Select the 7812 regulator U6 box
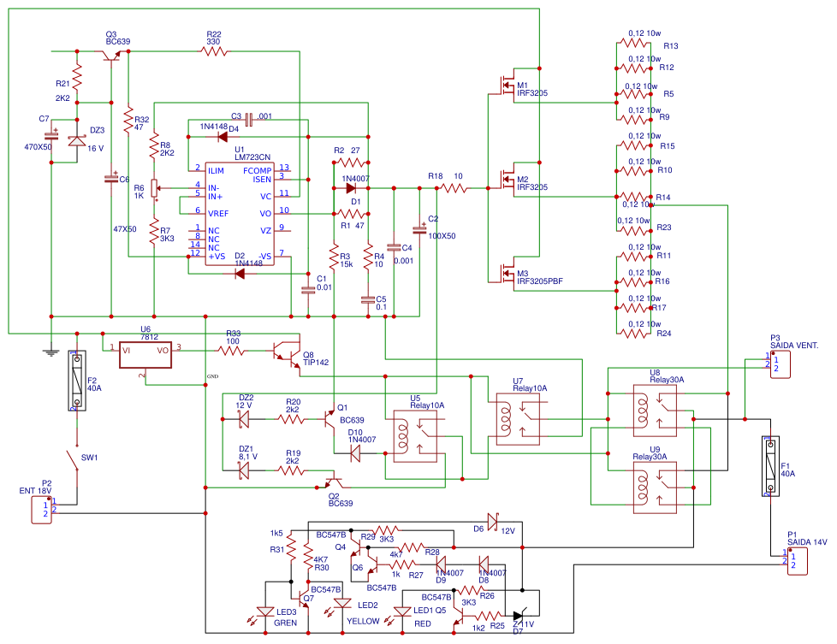This screenshot has width=837, height=644. click(x=145, y=355)
